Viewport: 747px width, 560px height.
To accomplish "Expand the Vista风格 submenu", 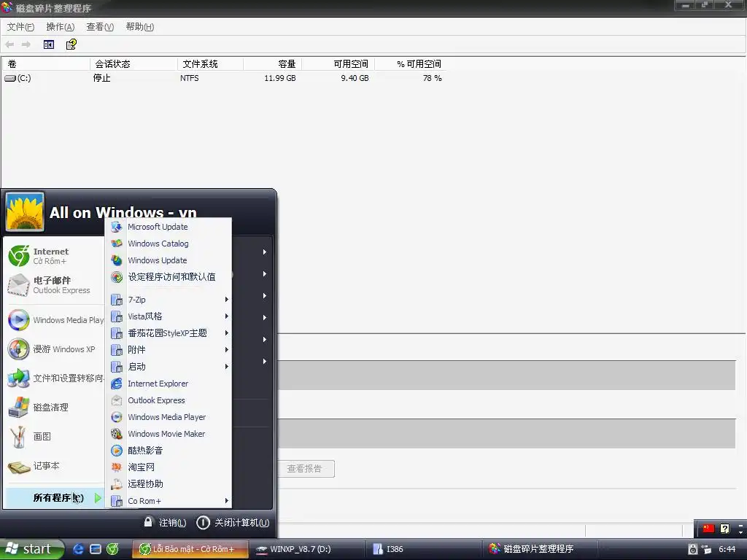I will tap(169, 316).
